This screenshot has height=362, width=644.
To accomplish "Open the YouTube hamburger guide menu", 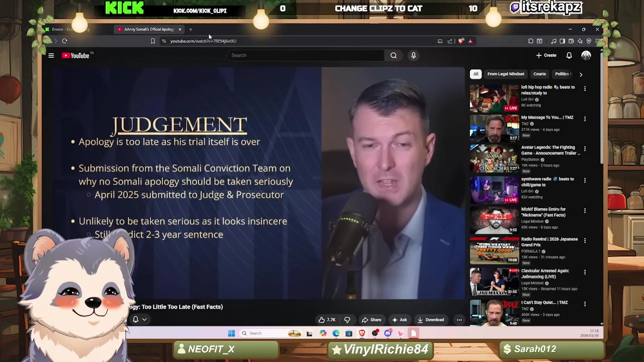I will [x=51, y=55].
